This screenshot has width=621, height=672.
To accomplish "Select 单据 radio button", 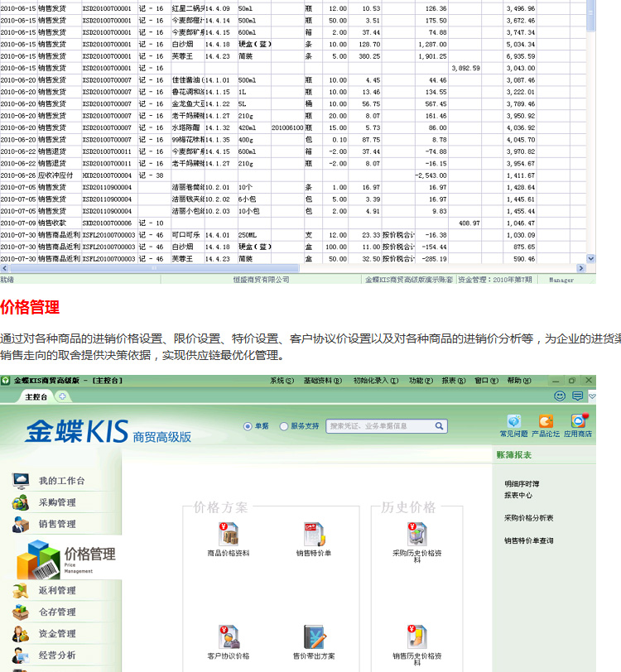I will point(248,426).
